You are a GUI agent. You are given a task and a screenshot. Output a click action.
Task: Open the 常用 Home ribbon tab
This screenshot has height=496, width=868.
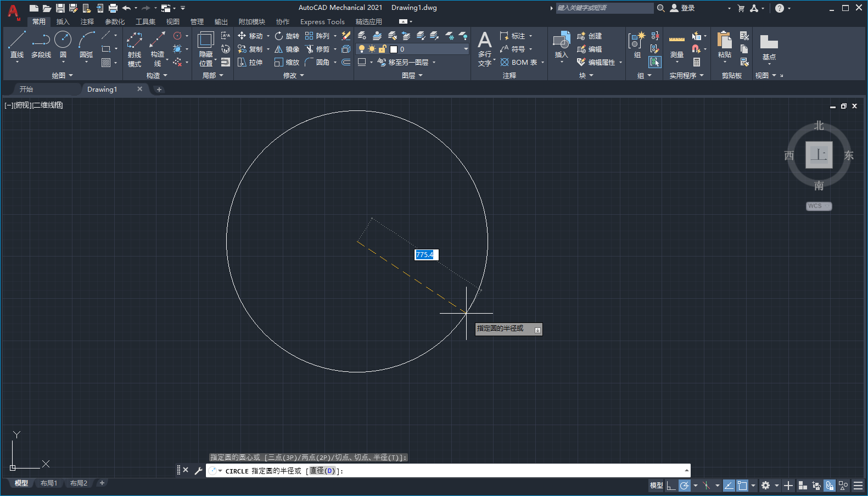pyautogui.click(x=38, y=22)
